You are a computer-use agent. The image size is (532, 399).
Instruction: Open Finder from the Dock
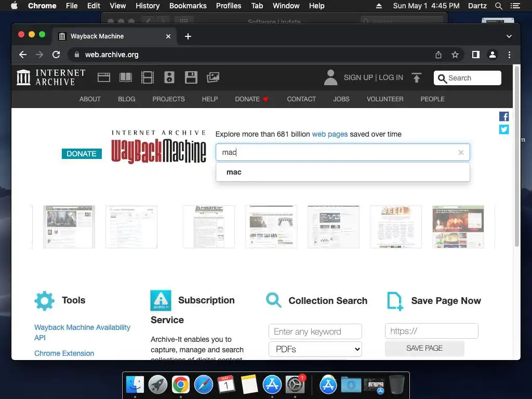coord(135,385)
